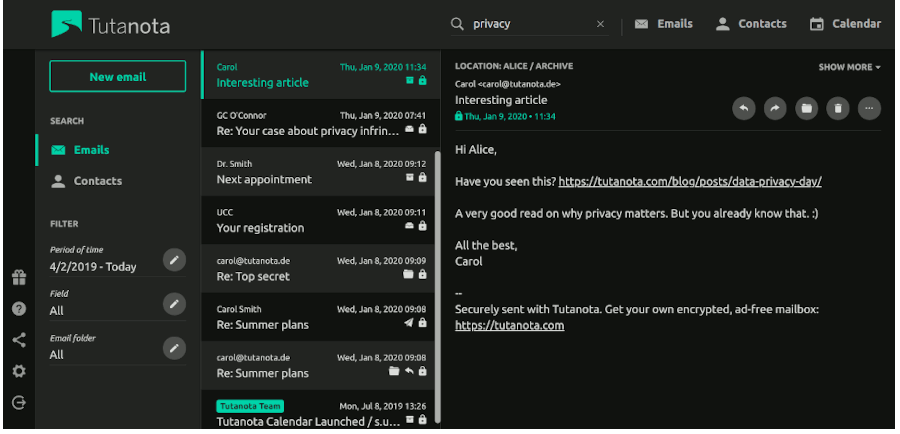Viewport: 900px width, 434px height.
Task: Open the tutanota.com signature link
Action: pyautogui.click(x=510, y=326)
